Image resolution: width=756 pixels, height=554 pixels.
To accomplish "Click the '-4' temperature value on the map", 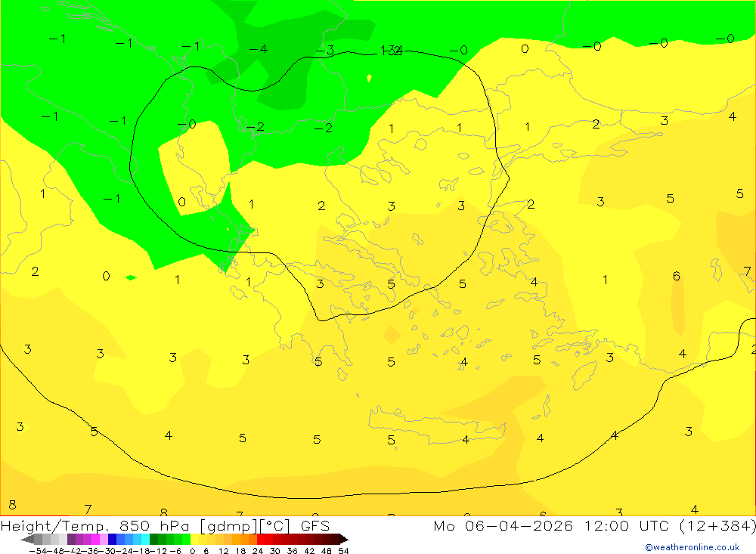I will click(258, 48).
